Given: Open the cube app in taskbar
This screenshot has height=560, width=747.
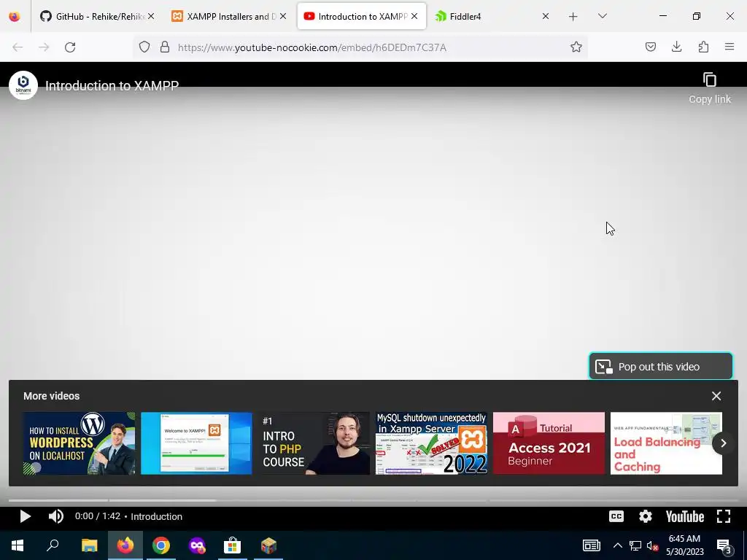Looking at the screenshot, I should point(268,545).
